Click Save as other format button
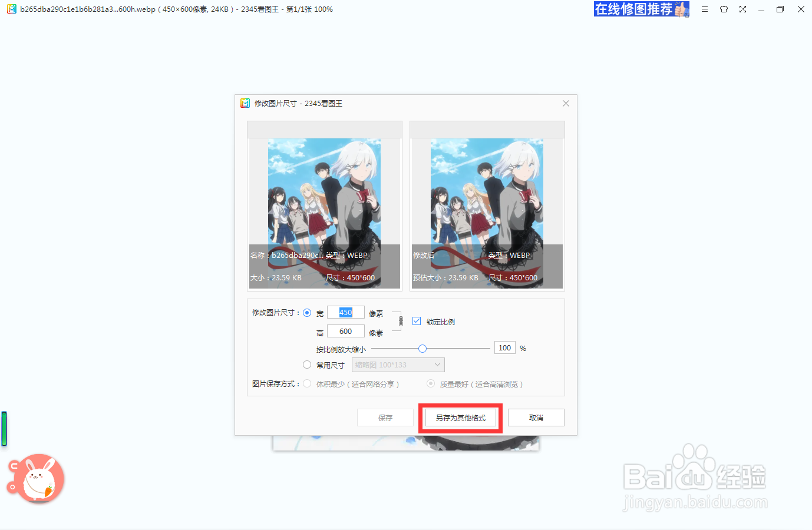The width and height of the screenshot is (812, 530). [461, 418]
